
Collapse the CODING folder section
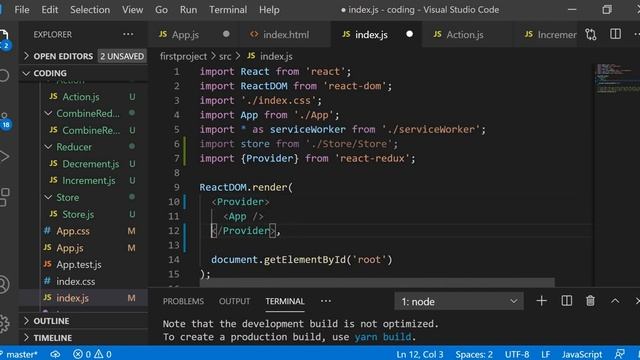84,73
